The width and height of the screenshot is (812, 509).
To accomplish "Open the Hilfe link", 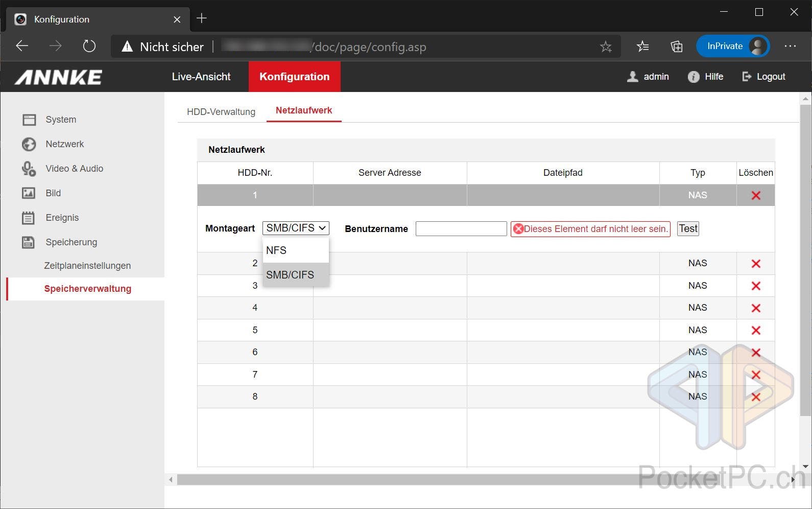I will [x=714, y=77].
